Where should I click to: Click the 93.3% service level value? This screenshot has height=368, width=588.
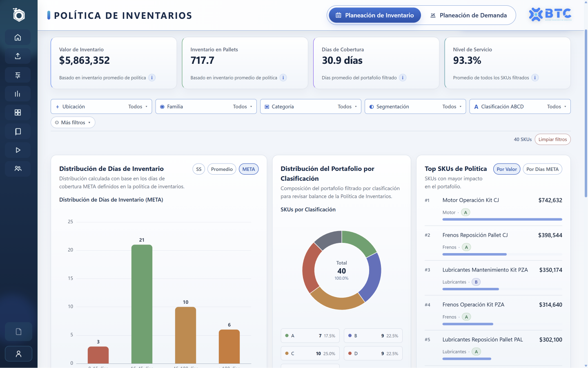click(467, 61)
